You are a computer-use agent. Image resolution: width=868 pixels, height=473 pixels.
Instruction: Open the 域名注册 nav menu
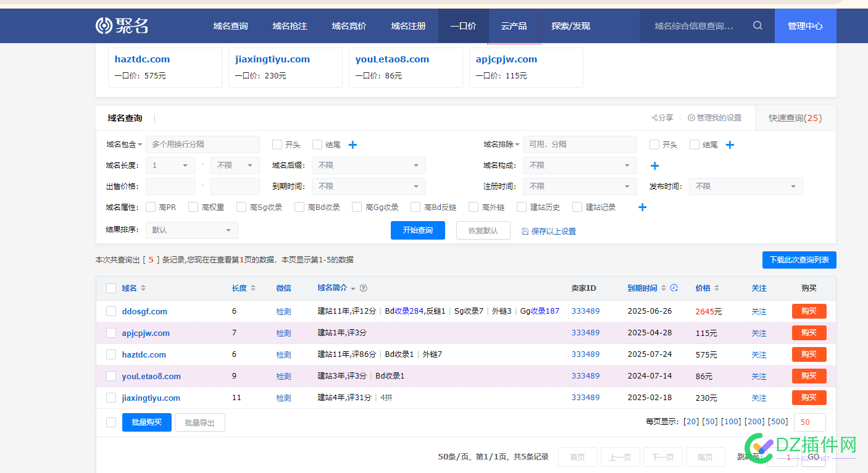coord(408,26)
